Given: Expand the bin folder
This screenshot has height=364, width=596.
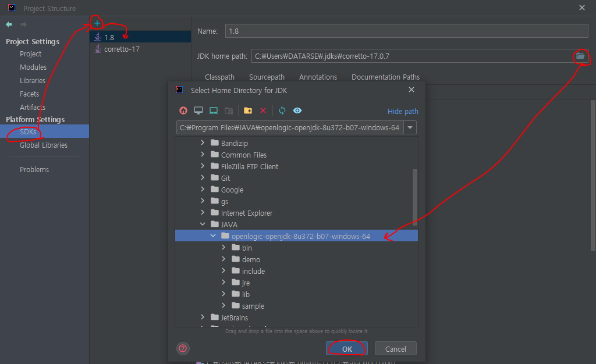Looking at the screenshot, I should tap(223, 248).
